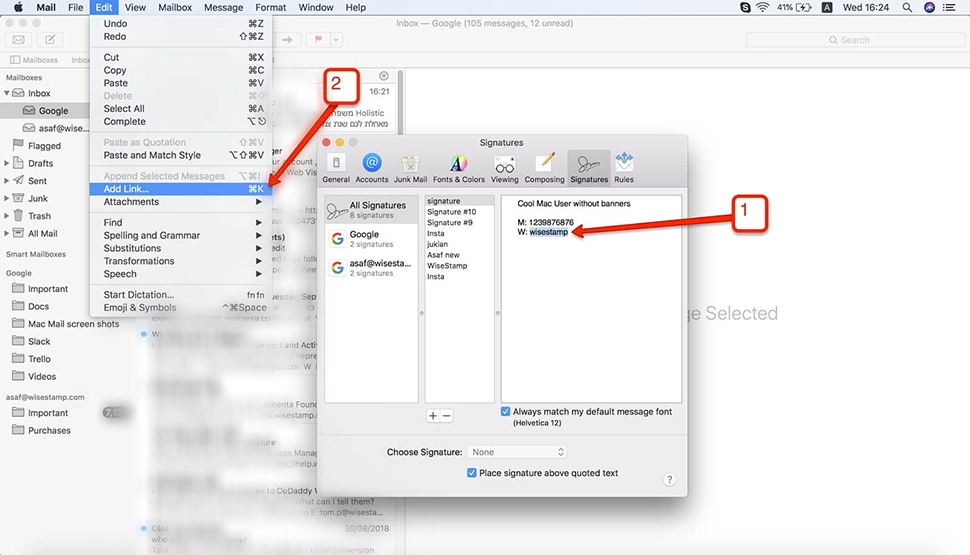
Task: Open the Format menu in menu bar
Action: point(270,7)
